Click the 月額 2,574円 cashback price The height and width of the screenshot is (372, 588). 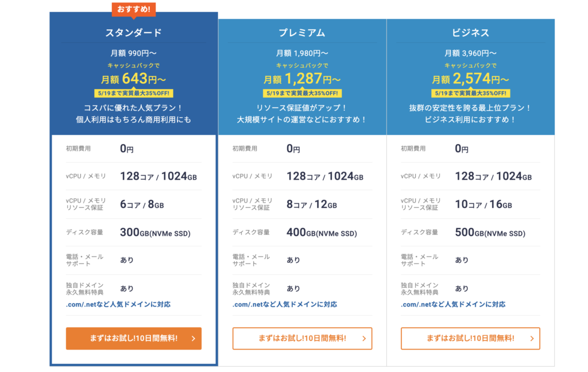[x=470, y=79]
